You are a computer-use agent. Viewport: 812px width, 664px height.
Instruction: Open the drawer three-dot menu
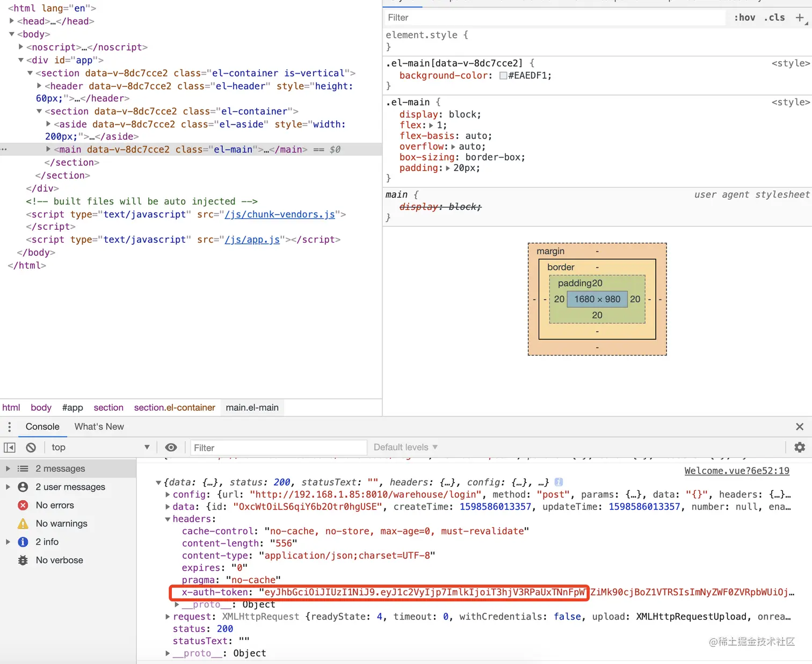[x=9, y=427]
